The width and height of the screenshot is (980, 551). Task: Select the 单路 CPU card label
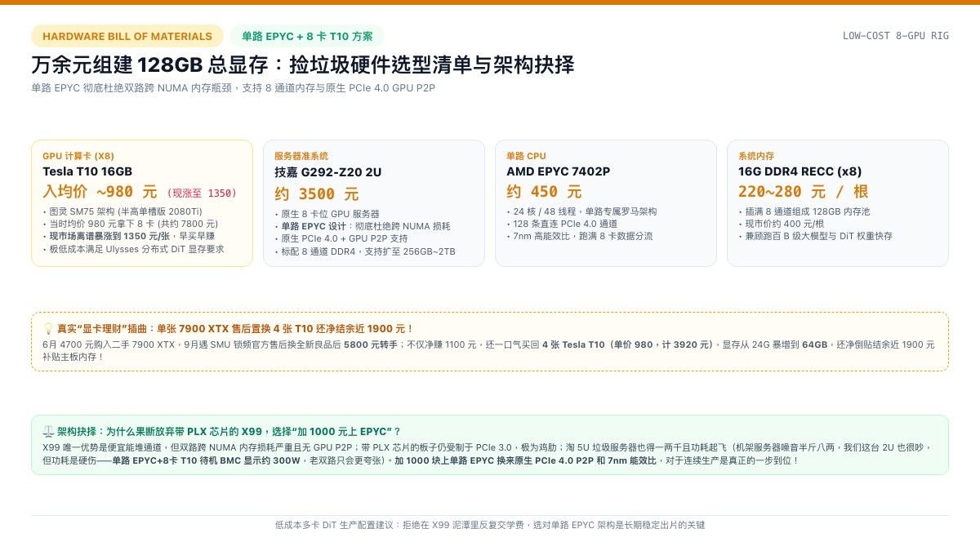coord(526,156)
